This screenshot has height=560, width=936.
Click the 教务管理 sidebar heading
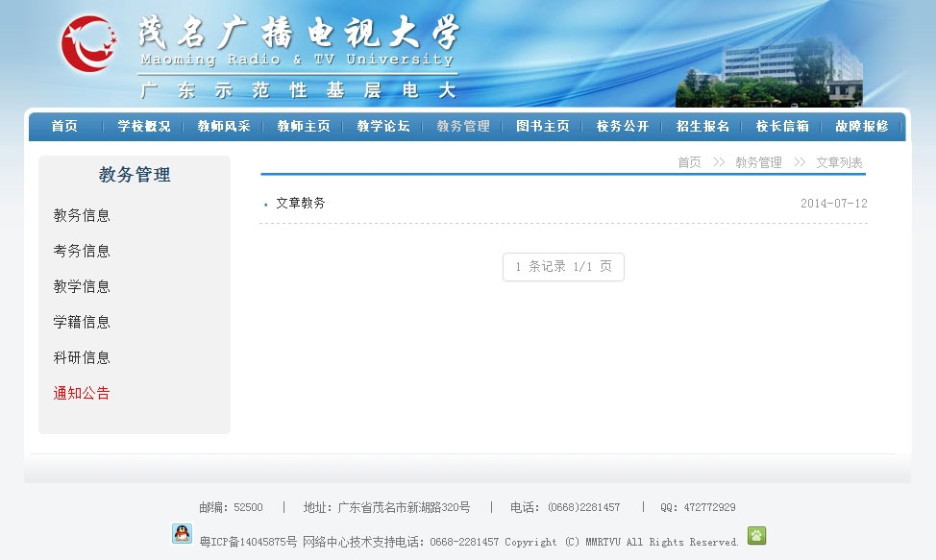pyautogui.click(x=135, y=175)
